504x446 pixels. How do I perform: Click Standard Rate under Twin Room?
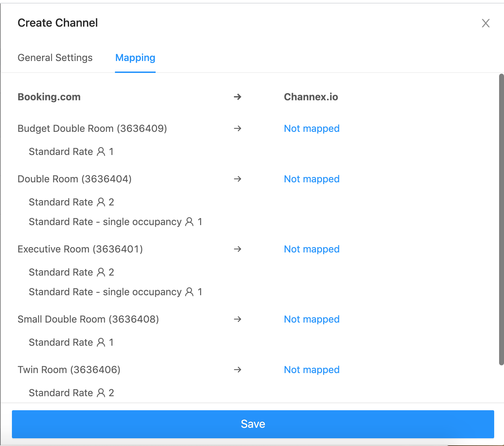pos(61,393)
